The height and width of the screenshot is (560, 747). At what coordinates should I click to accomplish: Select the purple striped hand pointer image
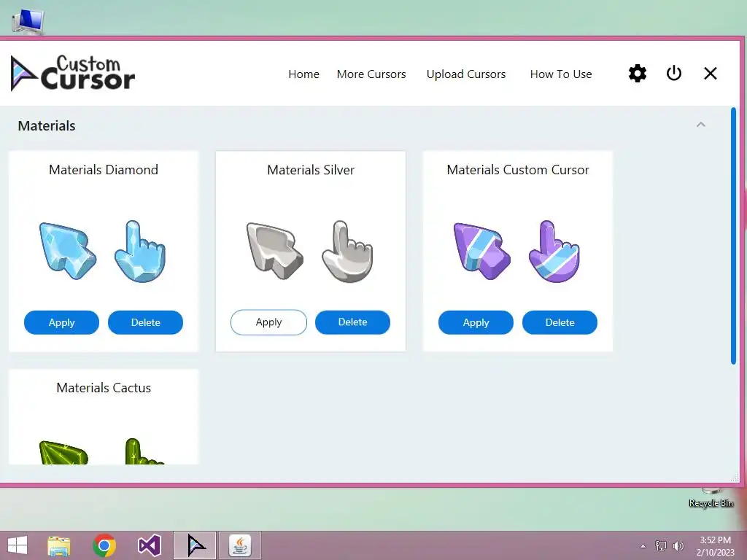tap(554, 251)
